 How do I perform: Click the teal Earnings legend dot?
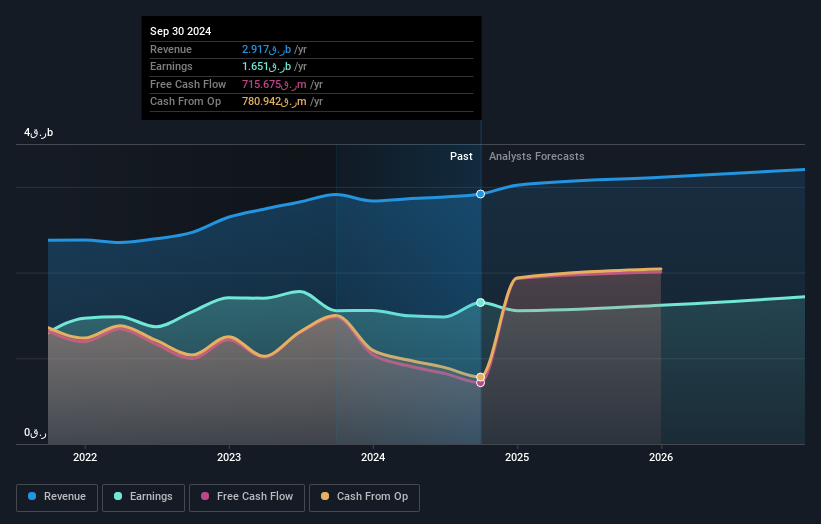tap(118, 496)
